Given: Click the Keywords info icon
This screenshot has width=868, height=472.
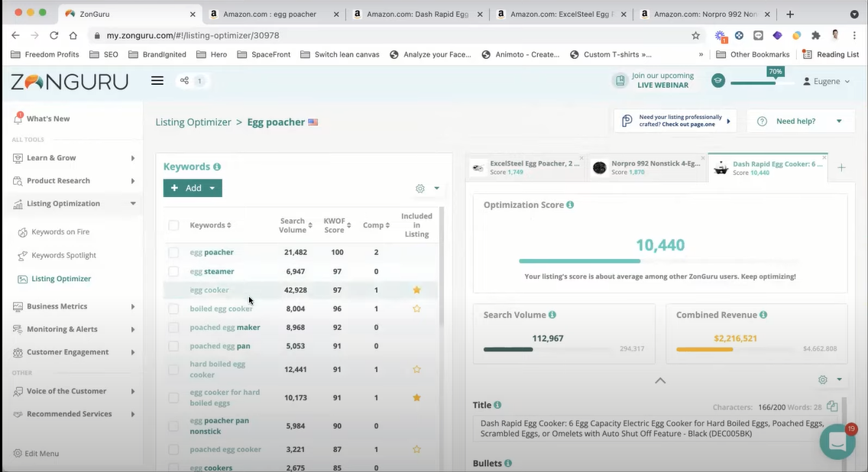Looking at the screenshot, I should pos(217,166).
